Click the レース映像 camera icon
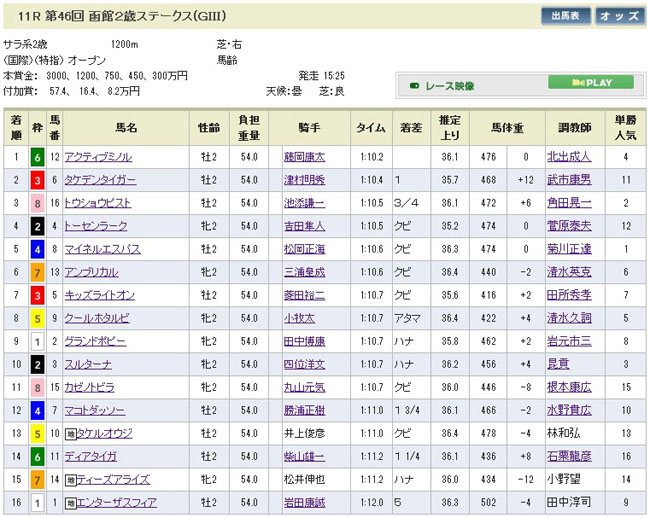 (415, 85)
